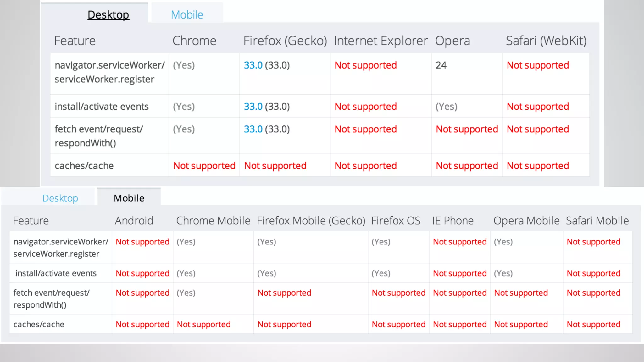Image resolution: width=644 pixels, height=362 pixels.
Task: Click the IE Phone column header
Action: (x=453, y=221)
